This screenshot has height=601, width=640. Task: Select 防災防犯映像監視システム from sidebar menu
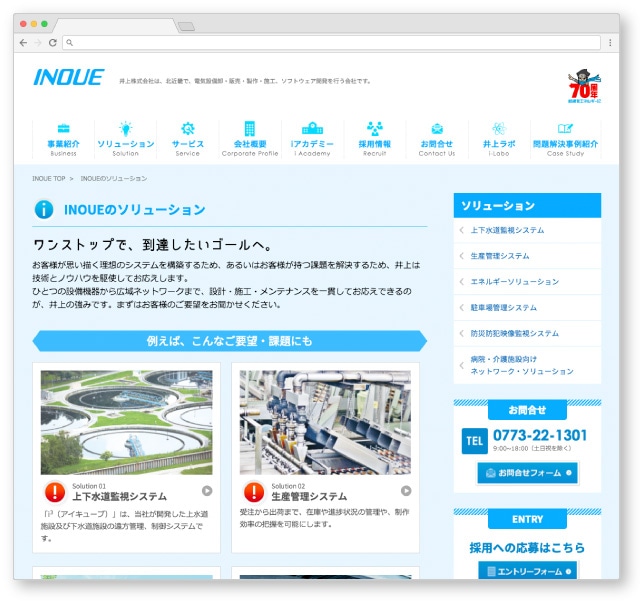point(527,333)
